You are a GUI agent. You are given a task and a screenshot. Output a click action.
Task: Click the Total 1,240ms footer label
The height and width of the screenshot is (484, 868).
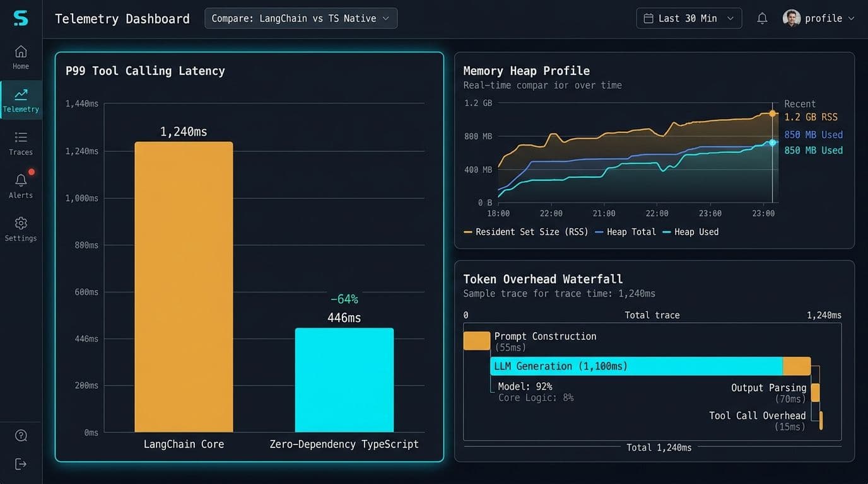pos(659,447)
